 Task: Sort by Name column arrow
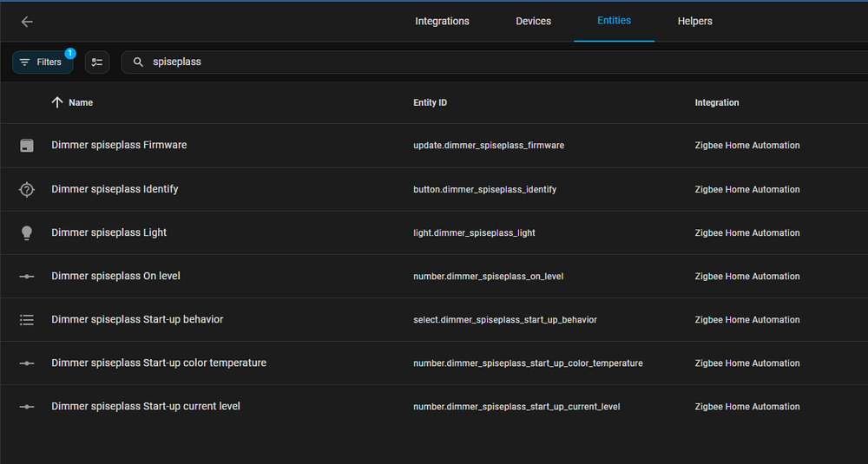(x=57, y=102)
